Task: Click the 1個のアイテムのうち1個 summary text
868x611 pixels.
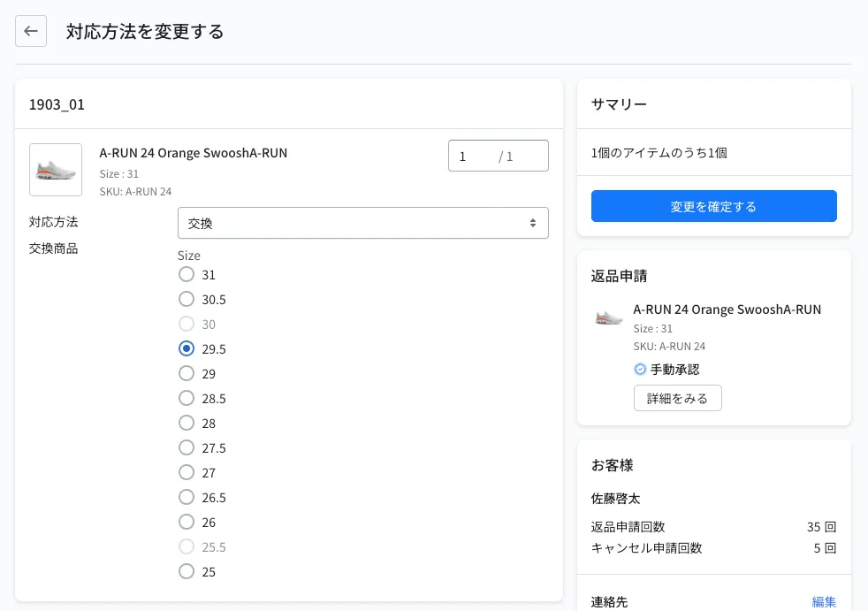Action: (x=659, y=153)
